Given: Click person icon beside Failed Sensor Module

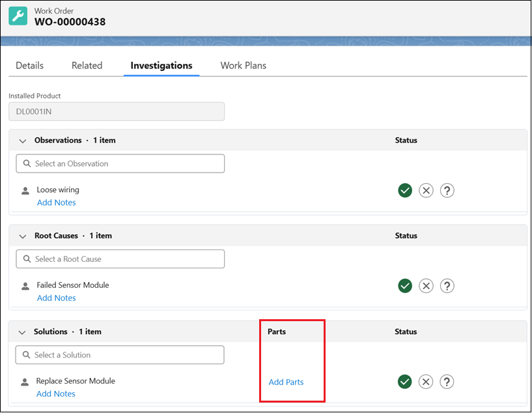Looking at the screenshot, I should [25, 286].
